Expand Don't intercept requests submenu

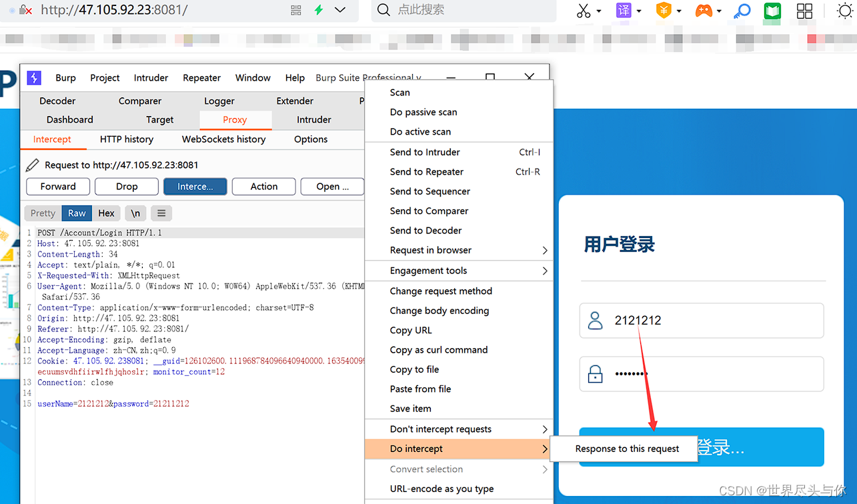point(460,429)
